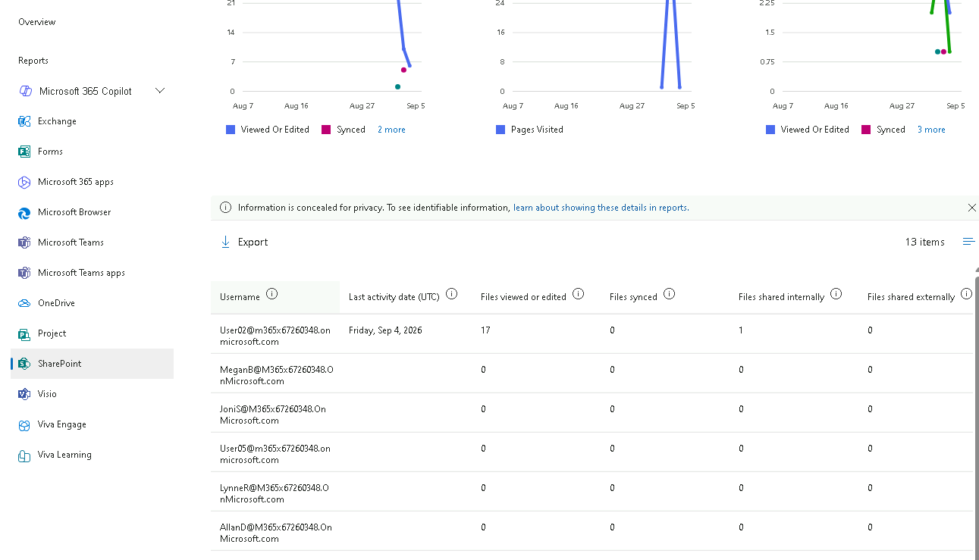This screenshot has width=979, height=560.
Task: Click the Viva Engage icon
Action: pyautogui.click(x=24, y=424)
